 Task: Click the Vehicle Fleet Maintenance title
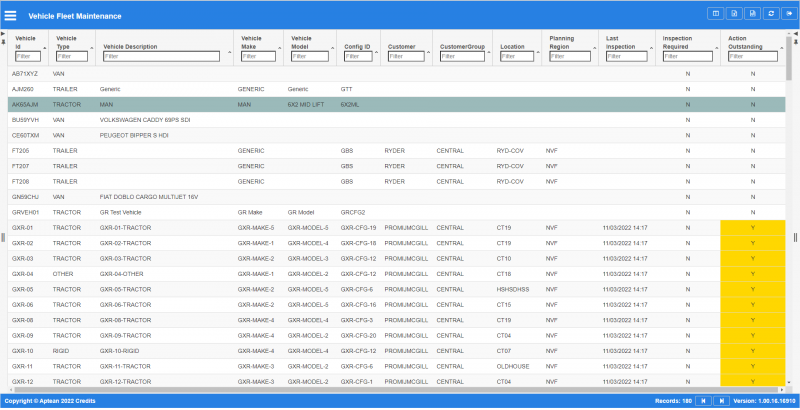pos(75,16)
